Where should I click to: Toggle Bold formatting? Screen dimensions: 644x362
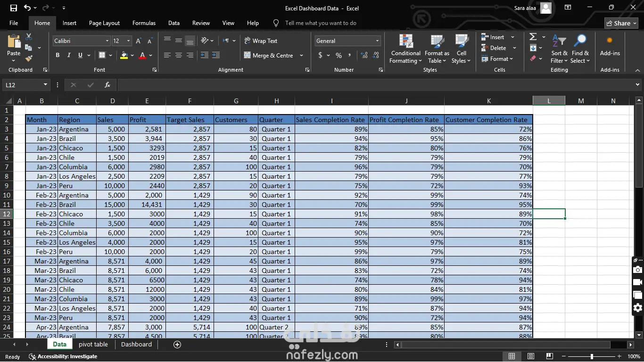click(x=58, y=55)
